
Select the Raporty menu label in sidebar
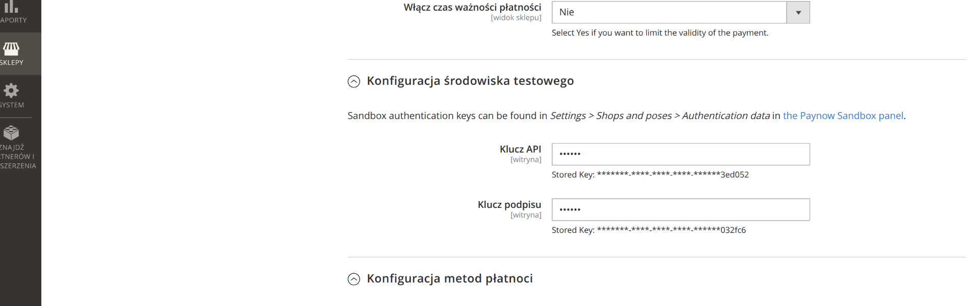(13, 20)
